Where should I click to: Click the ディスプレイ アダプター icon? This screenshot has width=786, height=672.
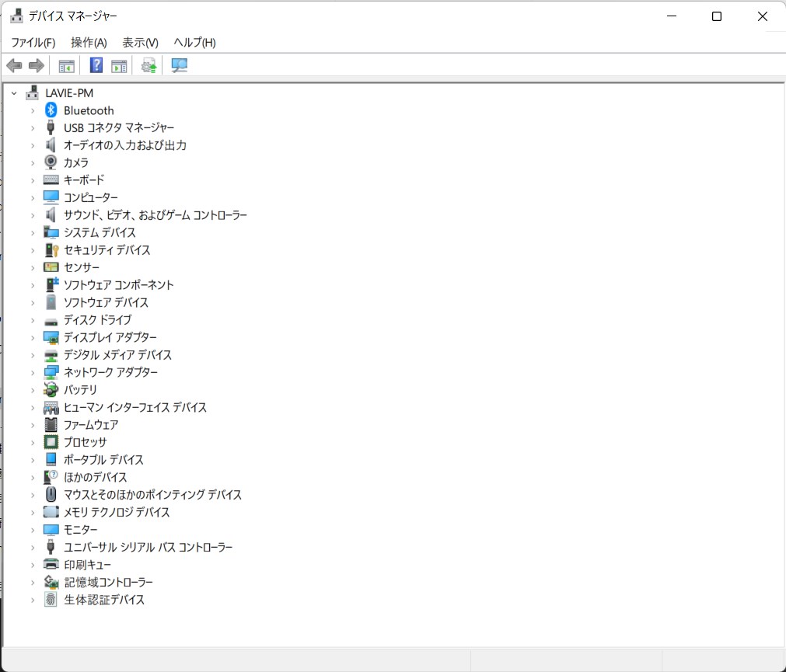point(51,337)
